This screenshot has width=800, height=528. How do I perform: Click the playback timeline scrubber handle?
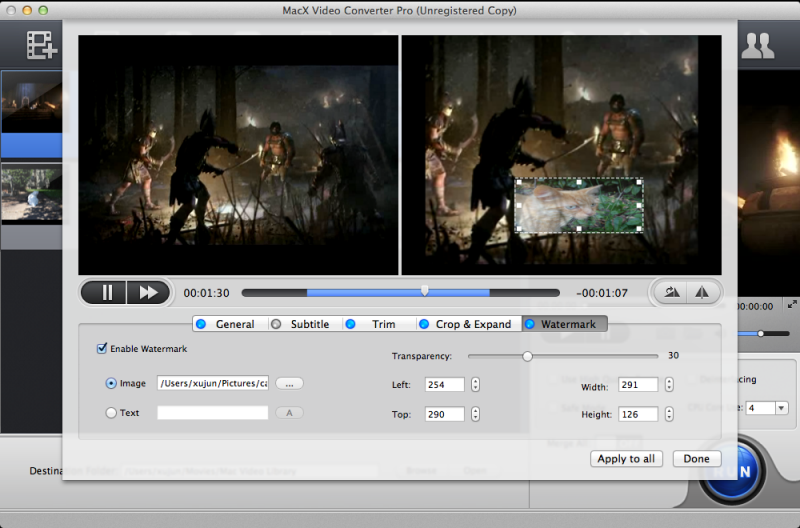tap(424, 291)
